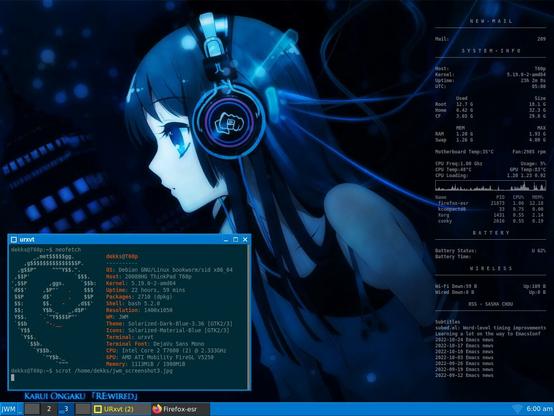Click the WIRELESS conky heading
The height and width of the screenshot is (416, 554).
(x=491, y=269)
